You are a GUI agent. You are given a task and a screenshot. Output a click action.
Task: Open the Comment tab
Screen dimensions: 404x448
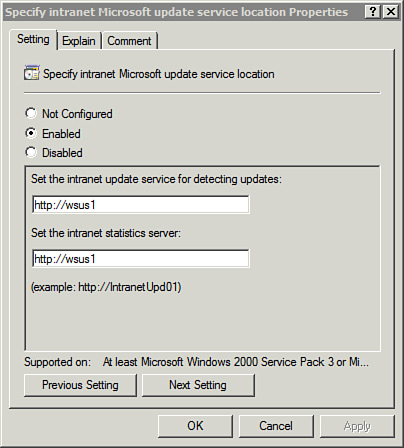pyautogui.click(x=129, y=41)
